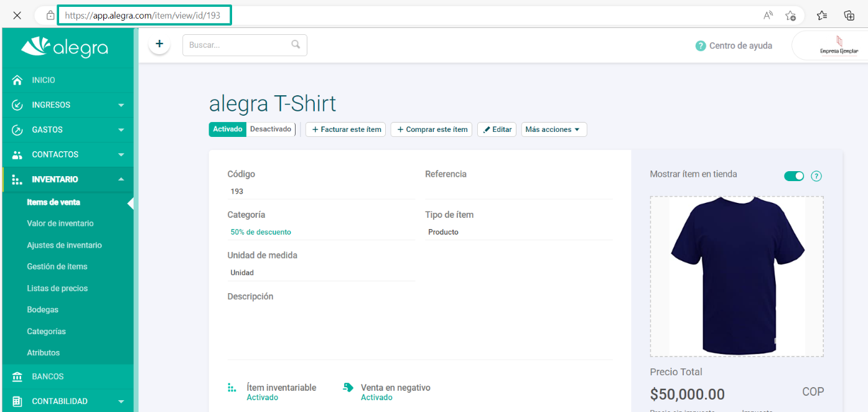Click the INVENTARIO dots icon
868x412 pixels.
coord(17,179)
